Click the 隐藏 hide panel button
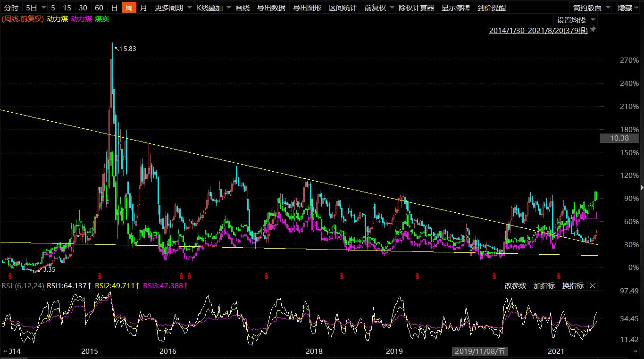Screen dimensions: 644x359 click(625, 8)
